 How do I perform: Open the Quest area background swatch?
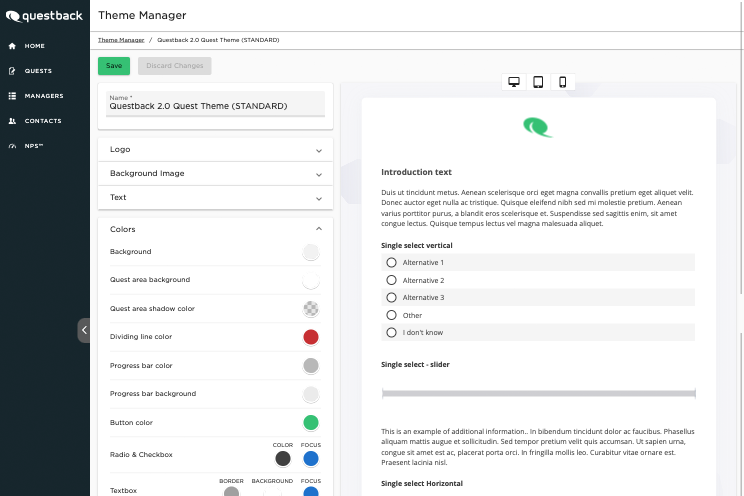coord(311,280)
